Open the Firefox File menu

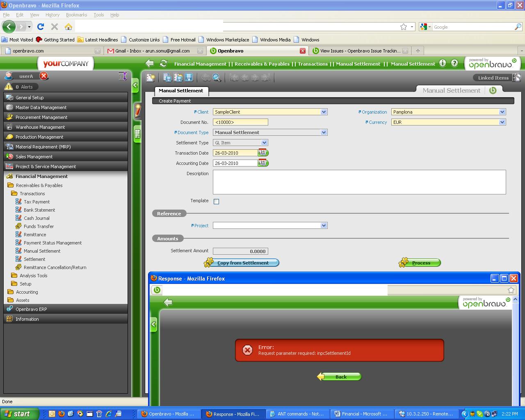click(x=6, y=15)
